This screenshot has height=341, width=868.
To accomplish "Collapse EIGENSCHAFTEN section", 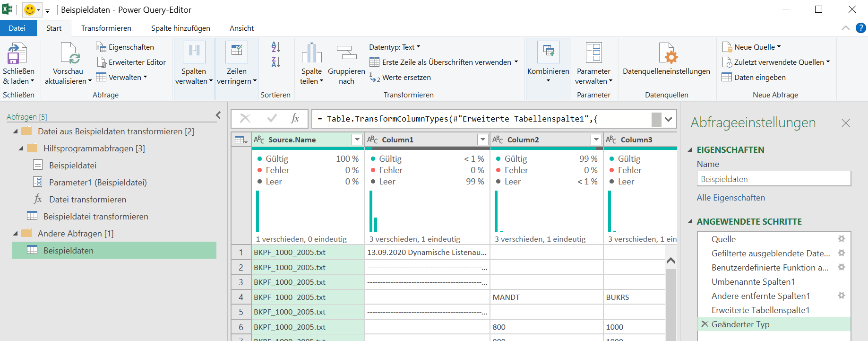I will click(690, 150).
